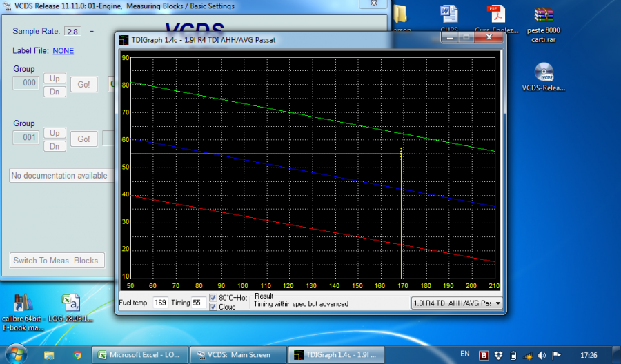Click the NONE label file link
Viewport: 621px width, 364px height.
pyautogui.click(x=63, y=50)
